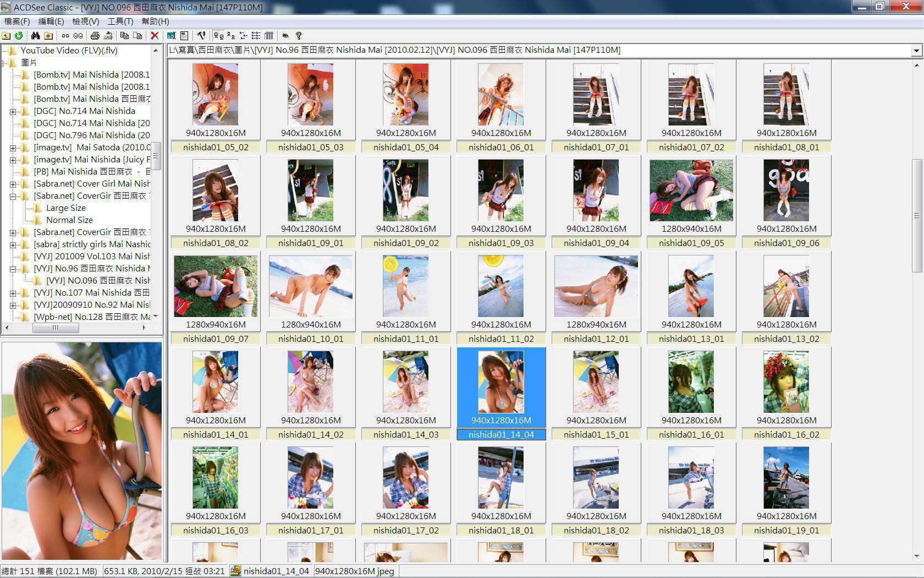Screen dimensions: 924x578
Task: Click the JPEG file type icon in status bar
Action: click(236, 571)
